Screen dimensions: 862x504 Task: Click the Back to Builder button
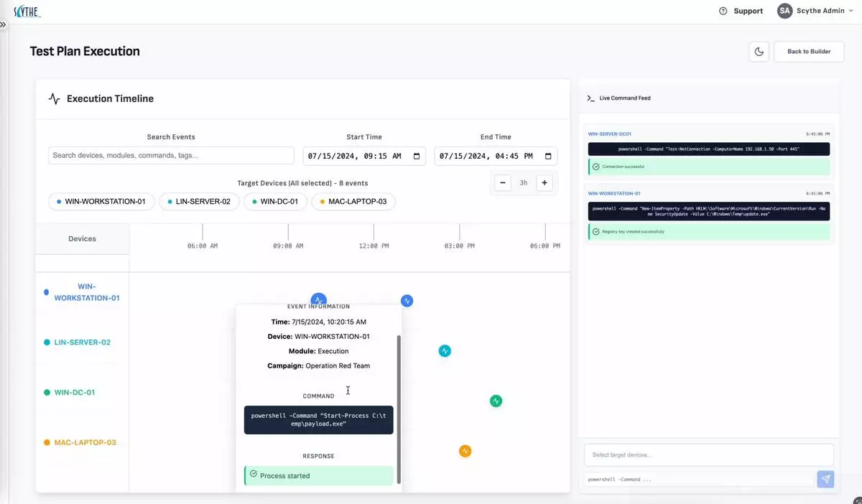pyautogui.click(x=809, y=52)
